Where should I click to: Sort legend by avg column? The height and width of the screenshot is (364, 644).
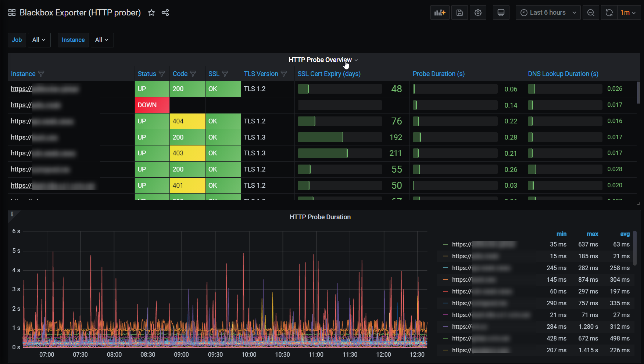click(x=625, y=234)
